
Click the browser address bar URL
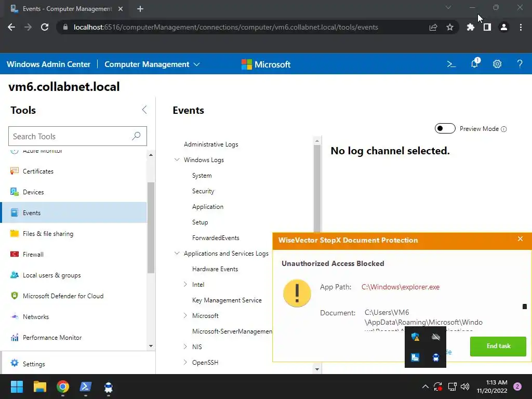[x=225, y=27]
